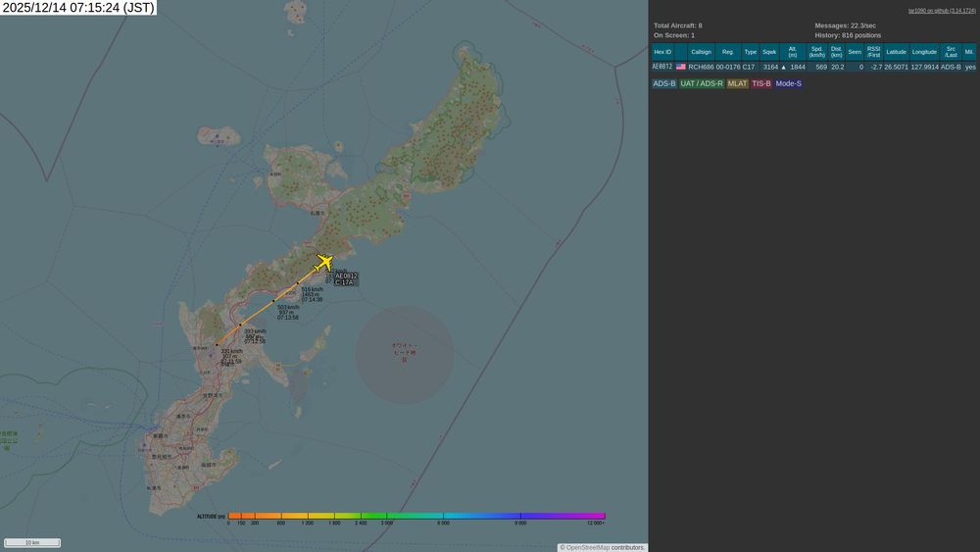This screenshot has height=552, width=980.
Task: Open the OpenStreetMap attribution link
Action: click(587, 548)
